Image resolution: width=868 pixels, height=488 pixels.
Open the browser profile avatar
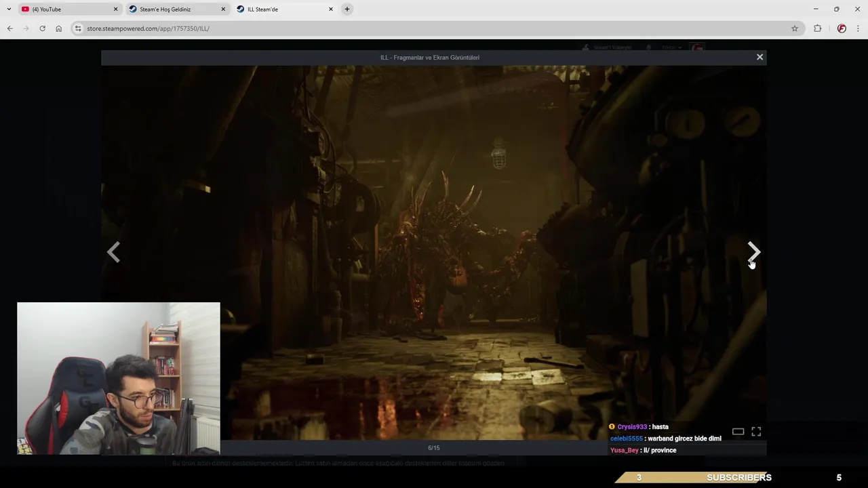[842, 28]
